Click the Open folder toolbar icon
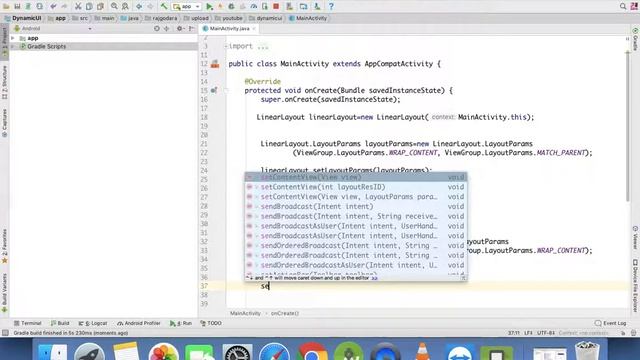This screenshot has width=640, height=360. coord(6,6)
